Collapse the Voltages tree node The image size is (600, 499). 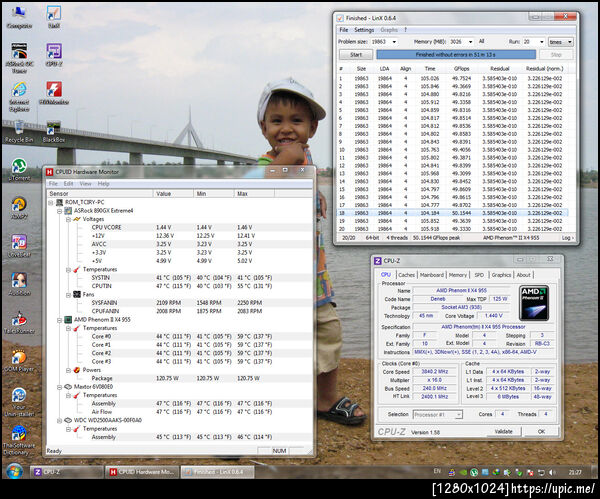(68, 219)
